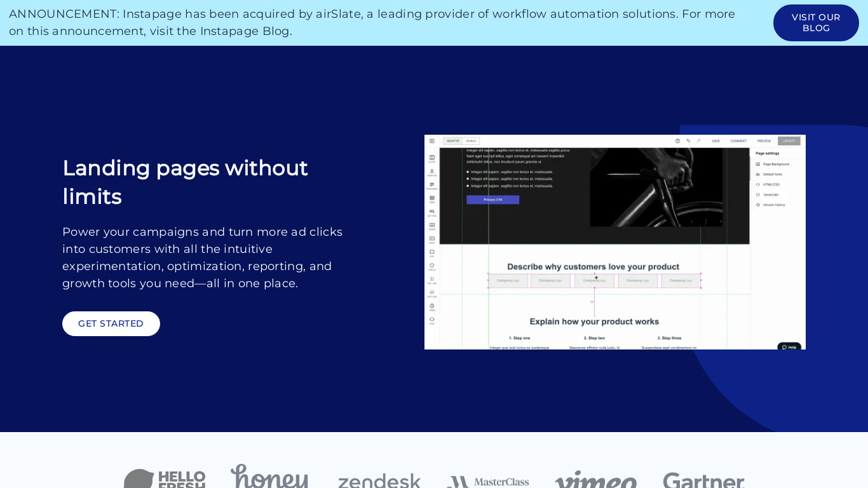The image size is (868, 488).
Task: Click the 'Landing pages without limits' headline
Action: coord(185,182)
